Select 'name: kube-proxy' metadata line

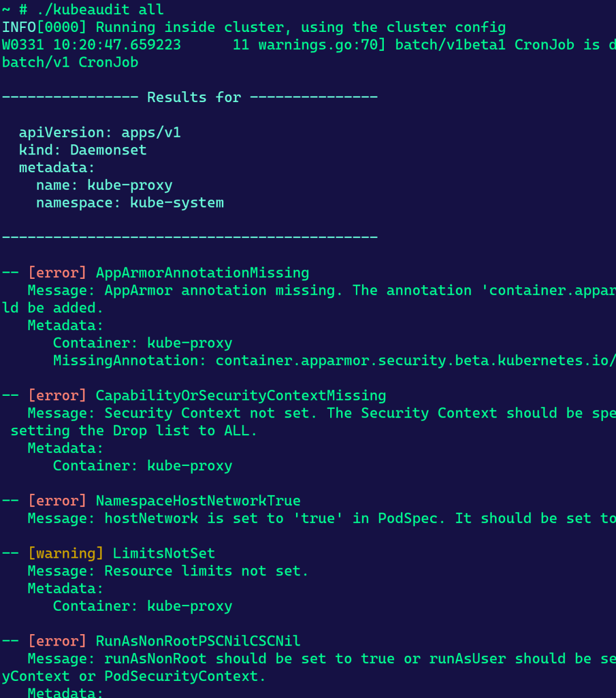click(104, 185)
